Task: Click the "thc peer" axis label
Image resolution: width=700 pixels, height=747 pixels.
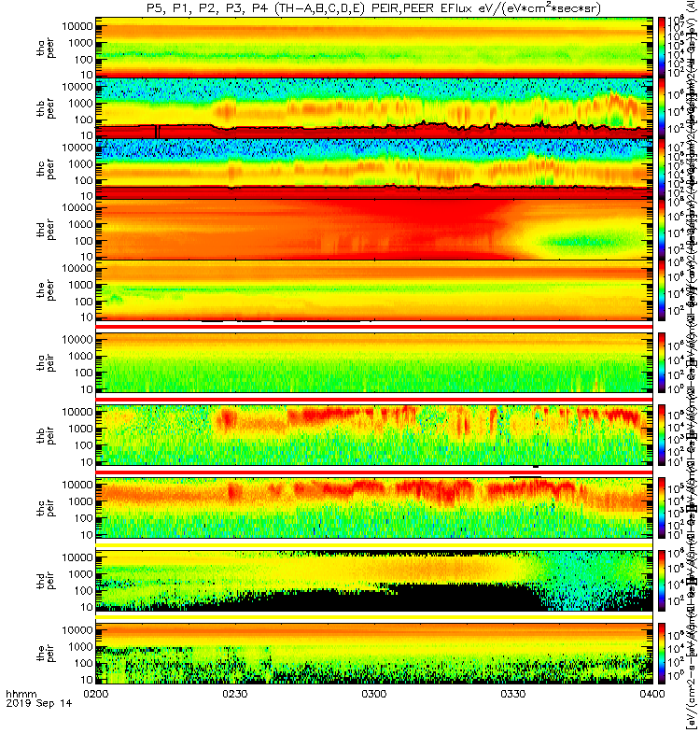Action: tap(46, 169)
